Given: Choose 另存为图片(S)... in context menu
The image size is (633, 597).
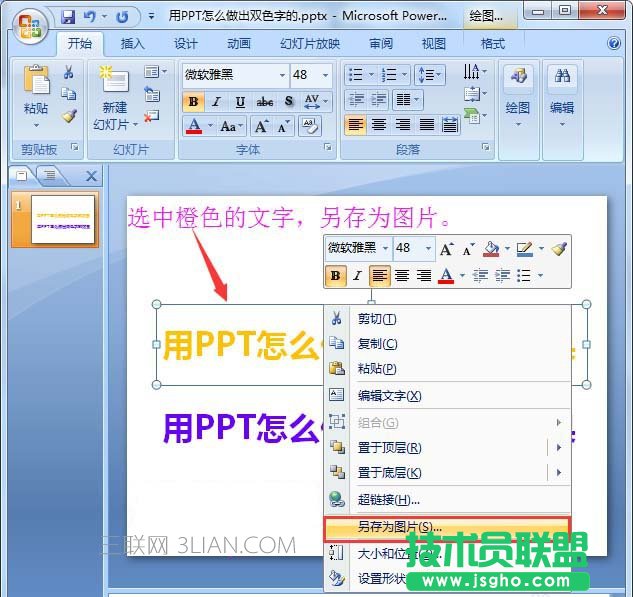Looking at the screenshot, I should 447,528.
